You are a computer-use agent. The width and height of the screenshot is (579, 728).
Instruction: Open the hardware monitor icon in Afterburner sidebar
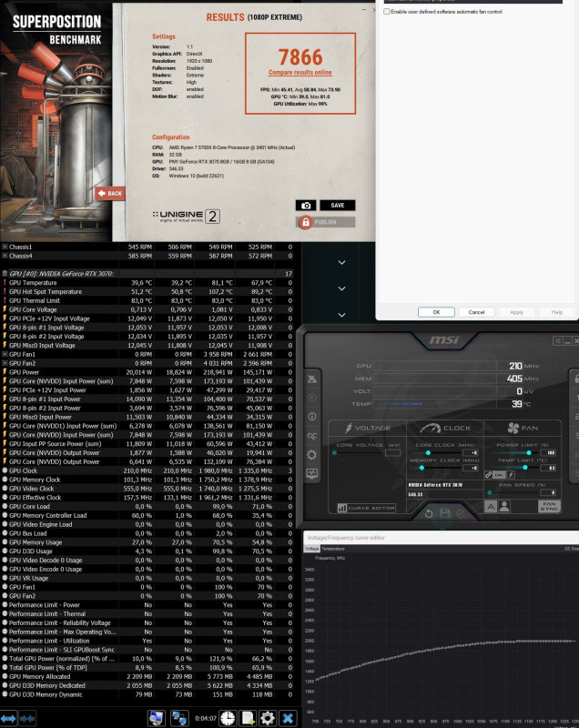click(312, 473)
